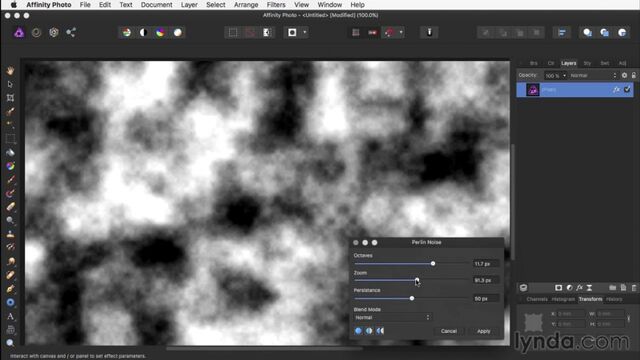
Task: Open layer effects fx on selected layer
Action: (616, 89)
